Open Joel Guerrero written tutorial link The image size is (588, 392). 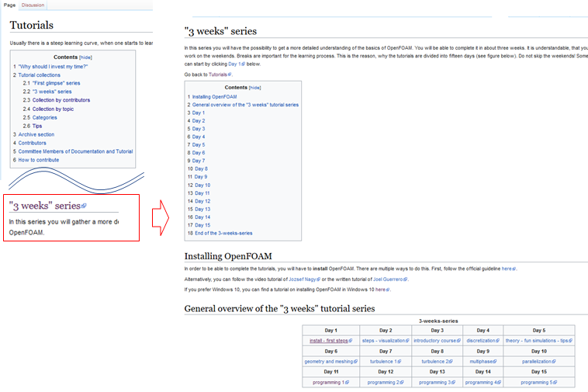(388, 279)
